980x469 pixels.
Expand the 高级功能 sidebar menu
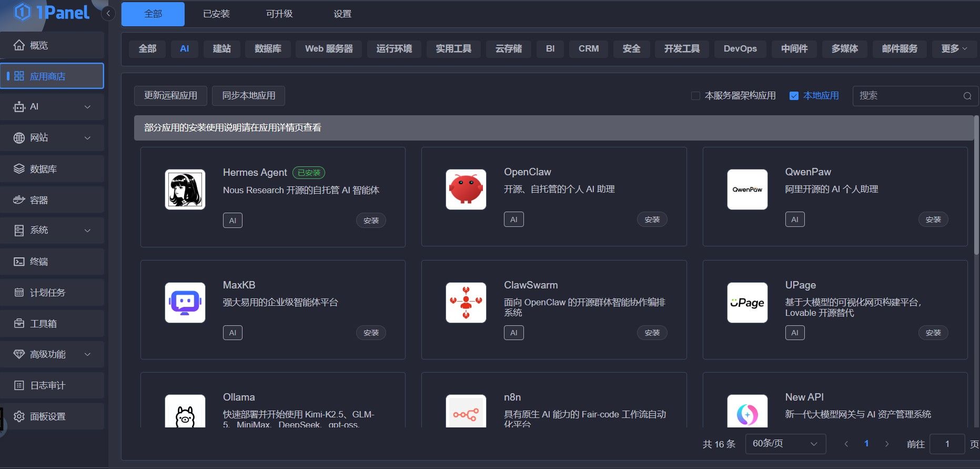[52, 354]
